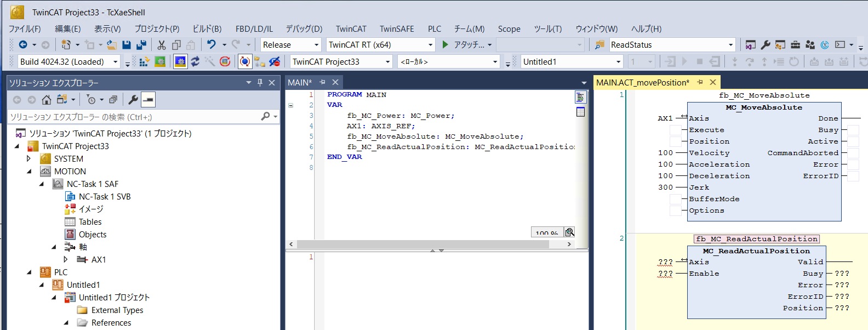Click the アタッチ... attach button
The height and width of the screenshot is (330, 868).
coord(469,45)
